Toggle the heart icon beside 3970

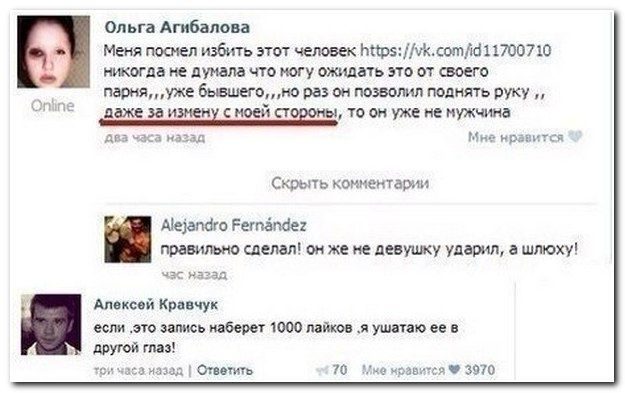pos(454,369)
